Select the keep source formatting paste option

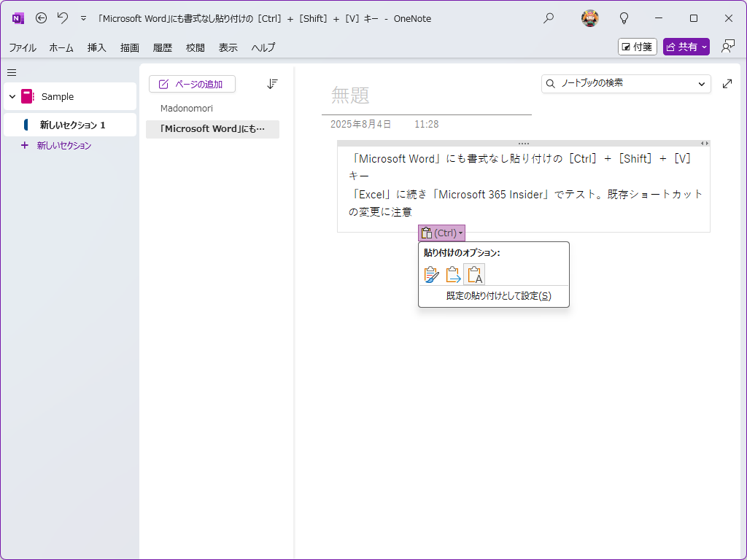431,274
